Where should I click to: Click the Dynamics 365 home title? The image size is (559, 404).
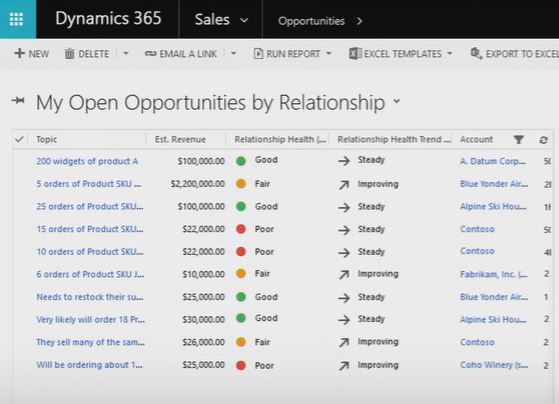pos(108,19)
